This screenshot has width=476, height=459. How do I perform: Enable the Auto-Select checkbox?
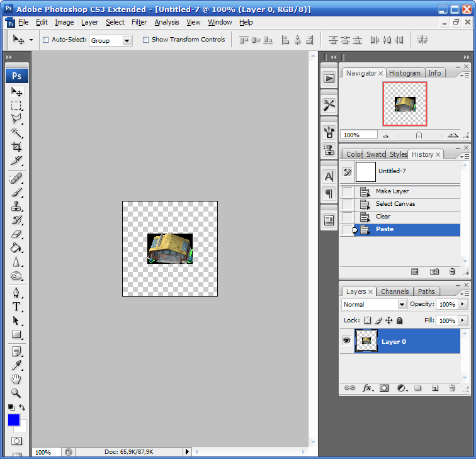click(x=46, y=40)
